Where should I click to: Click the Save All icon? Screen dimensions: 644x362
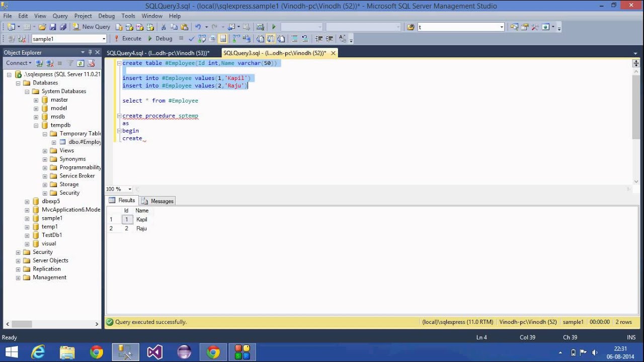pos(63,27)
